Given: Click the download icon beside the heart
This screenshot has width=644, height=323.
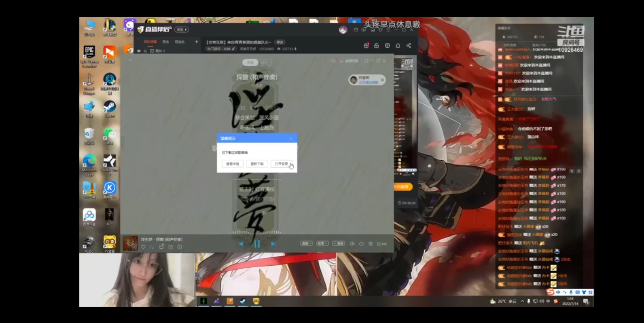Looking at the screenshot, I should (x=152, y=247).
